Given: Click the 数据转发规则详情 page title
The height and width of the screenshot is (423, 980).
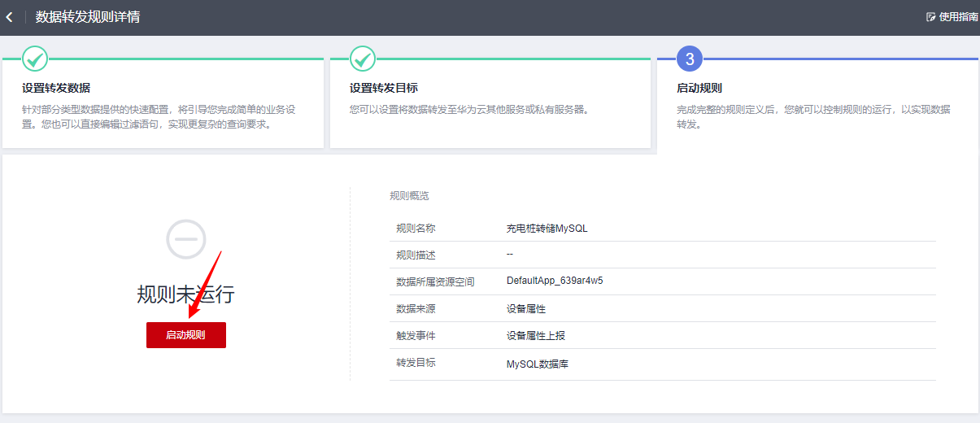Looking at the screenshot, I should pyautogui.click(x=88, y=17).
